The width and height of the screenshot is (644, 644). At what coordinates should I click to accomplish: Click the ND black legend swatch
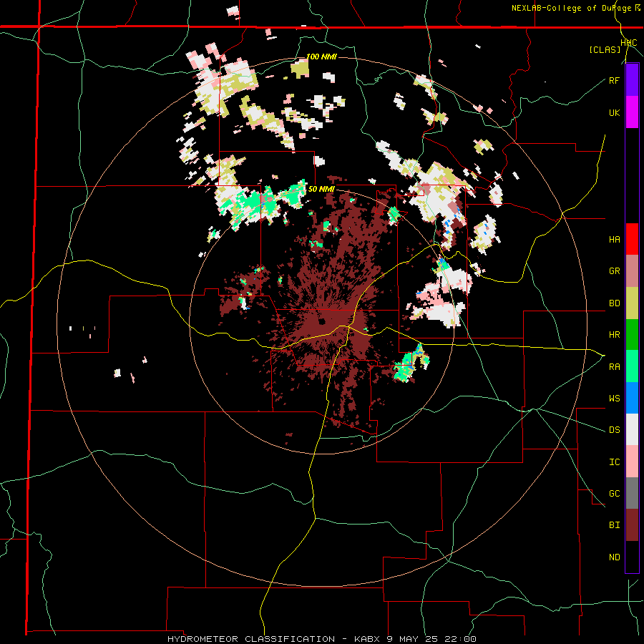click(632, 557)
